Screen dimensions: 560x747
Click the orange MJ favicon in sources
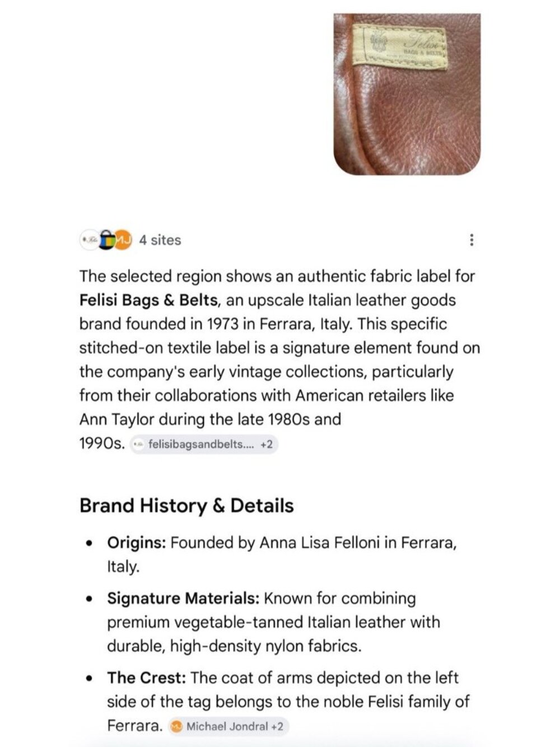123,240
